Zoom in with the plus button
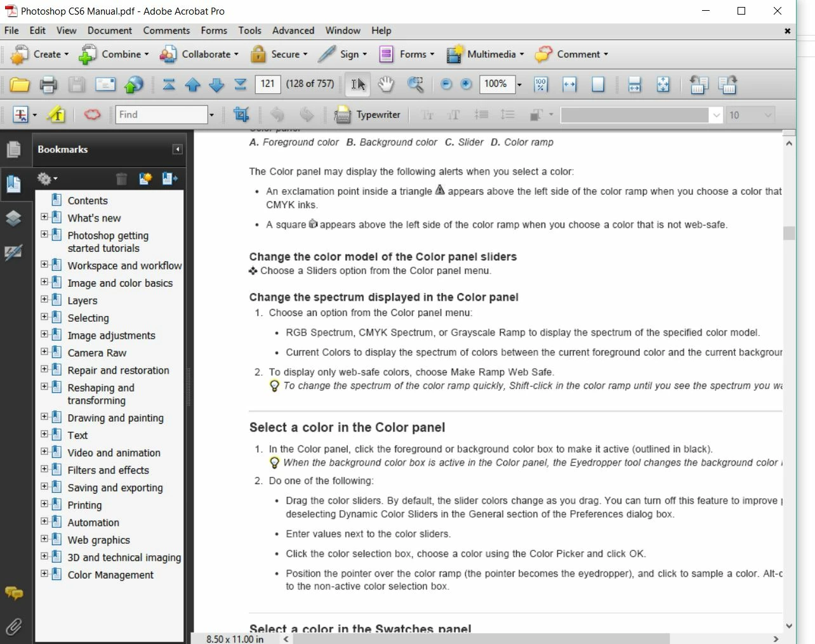The height and width of the screenshot is (644, 815). click(466, 84)
